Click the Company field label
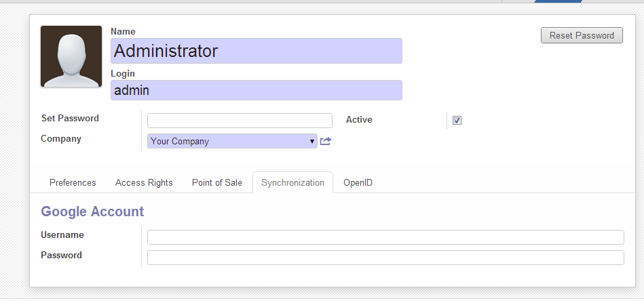Image resolution: width=644 pixels, height=305 pixels. pos(61,138)
